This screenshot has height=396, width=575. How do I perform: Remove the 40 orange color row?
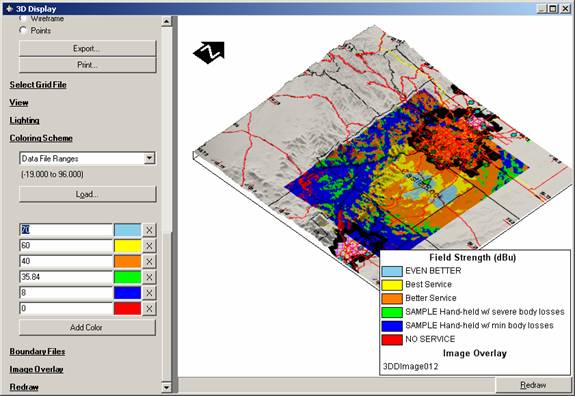point(149,261)
